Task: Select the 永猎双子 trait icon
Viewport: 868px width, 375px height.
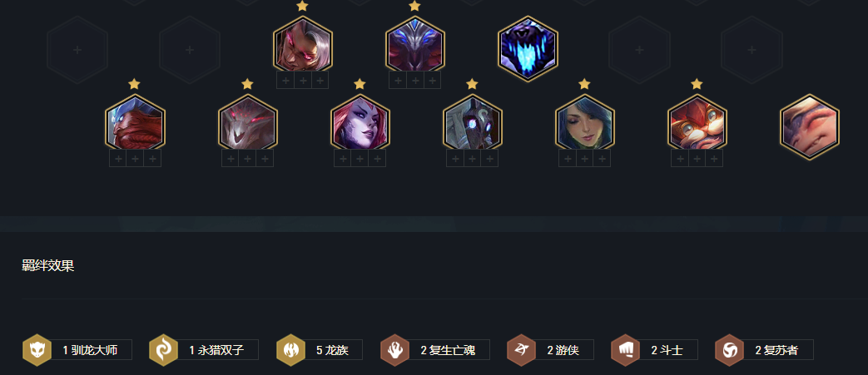Action: pyautogui.click(x=163, y=350)
